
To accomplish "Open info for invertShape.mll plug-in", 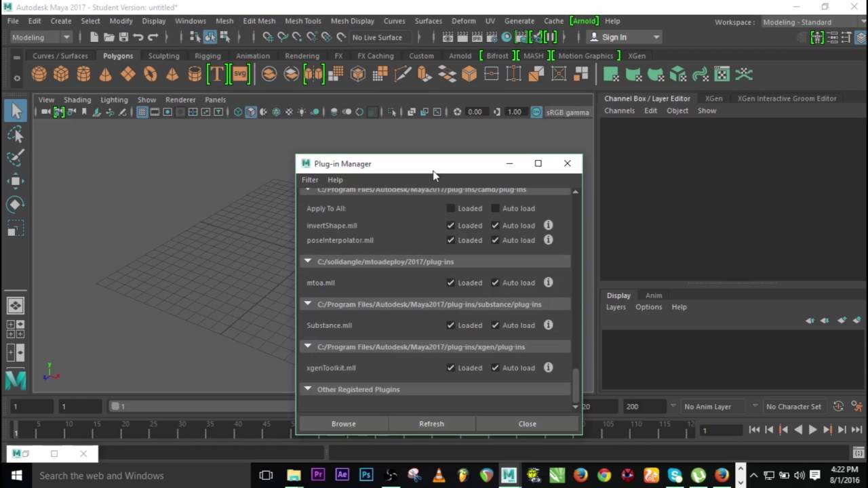I will [x=548, y=225].
